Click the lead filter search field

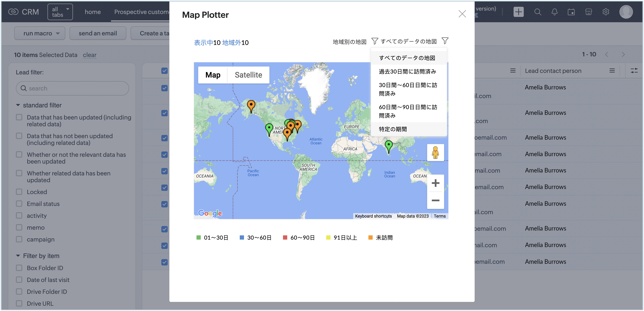(x=72, y=88)
